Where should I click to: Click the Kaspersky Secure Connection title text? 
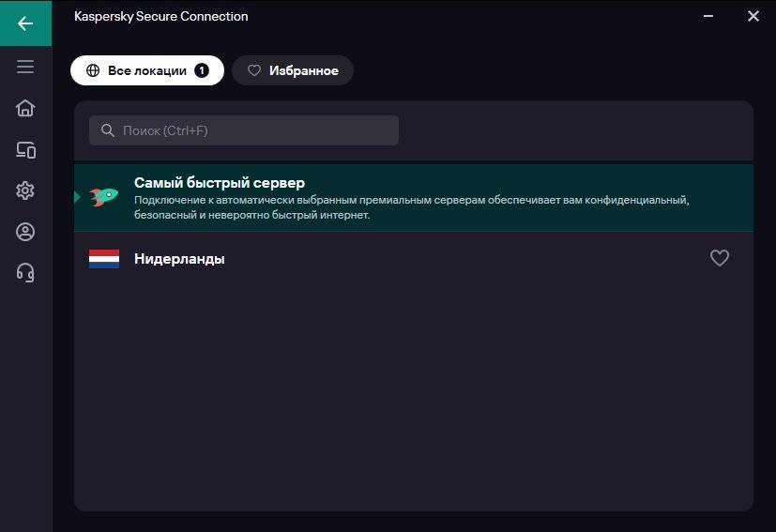pos(160,16)
